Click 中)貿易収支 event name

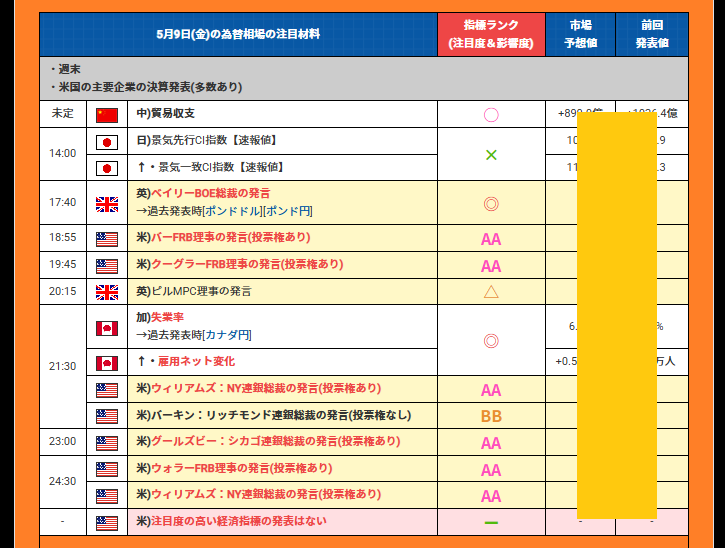point(166,114)
